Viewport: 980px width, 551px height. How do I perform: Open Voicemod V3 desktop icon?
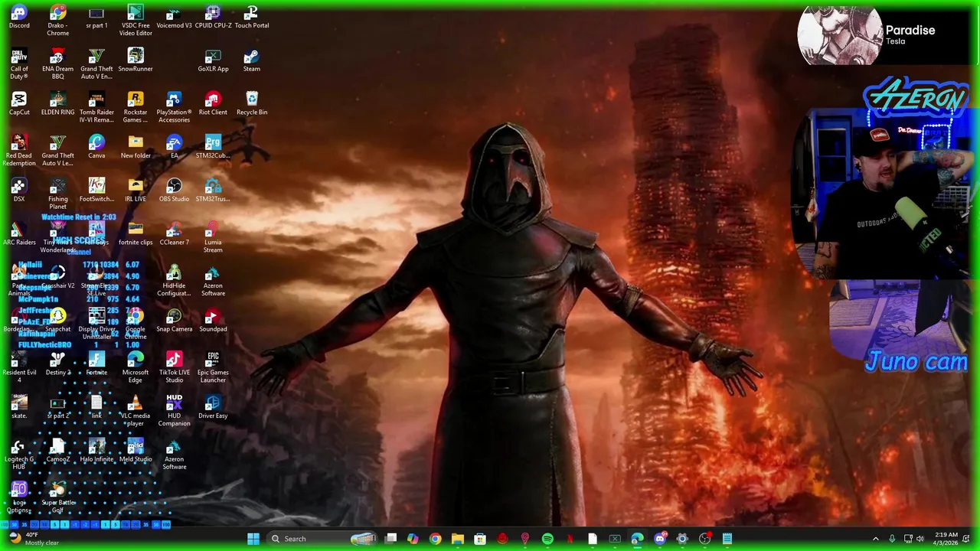click(174, 17)
